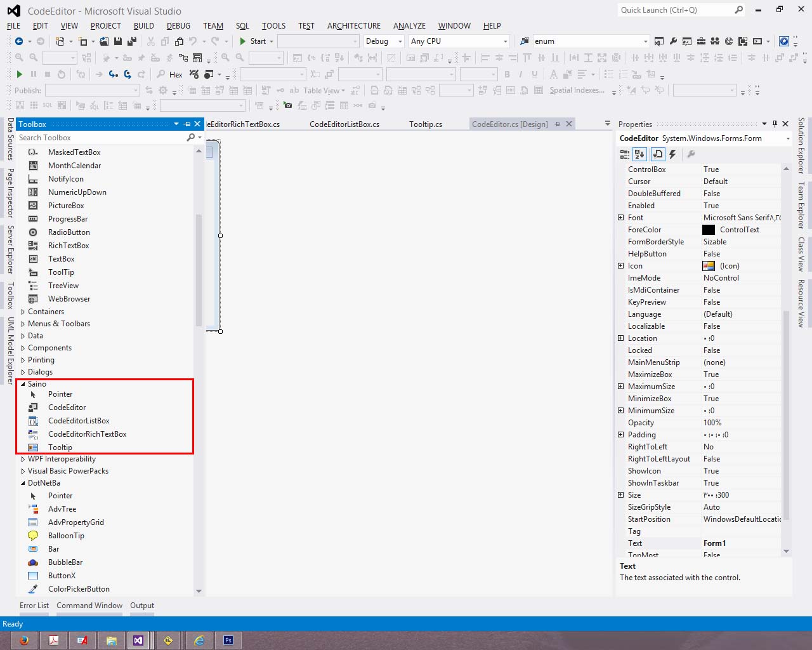
Task: Show Properties page button in Properties panel
Action: [x=658, y=154]
